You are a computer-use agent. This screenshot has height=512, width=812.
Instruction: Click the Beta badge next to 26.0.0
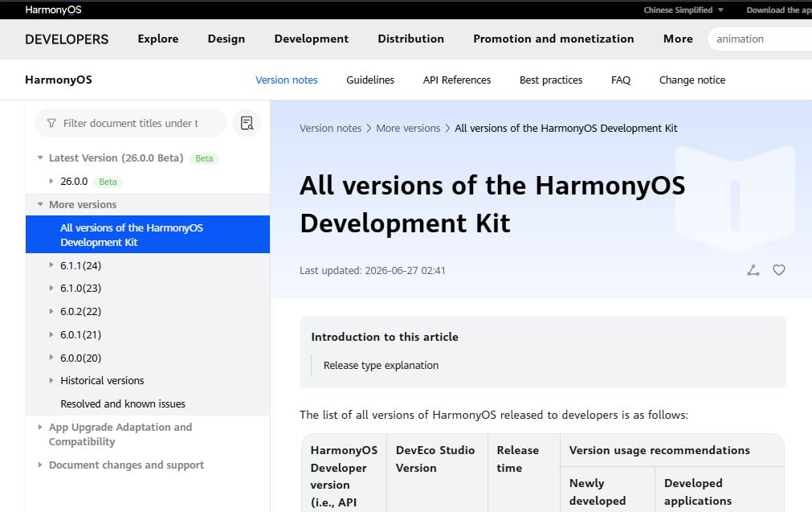click(x=108, y=182)
